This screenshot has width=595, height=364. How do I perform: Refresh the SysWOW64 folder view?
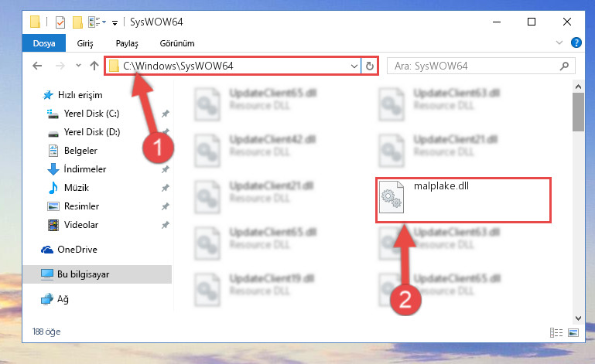tap(370, 66)
